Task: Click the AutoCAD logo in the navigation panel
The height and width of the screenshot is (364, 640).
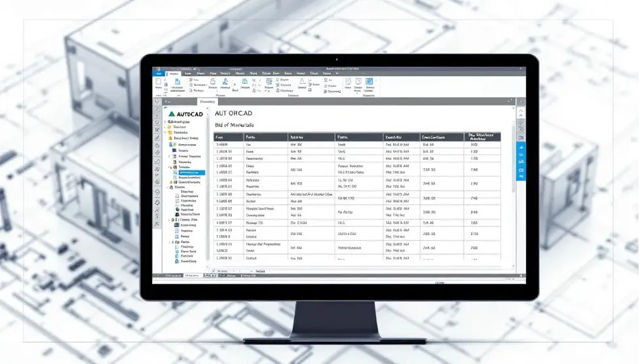Action: point(184,113)
